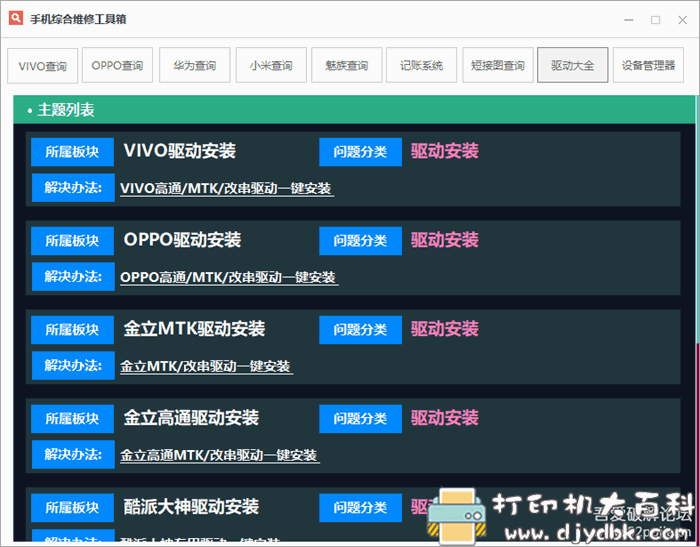
Task: Click 问题分类 button in 金立MTK驱动安装 row
Action: (360, 330)
